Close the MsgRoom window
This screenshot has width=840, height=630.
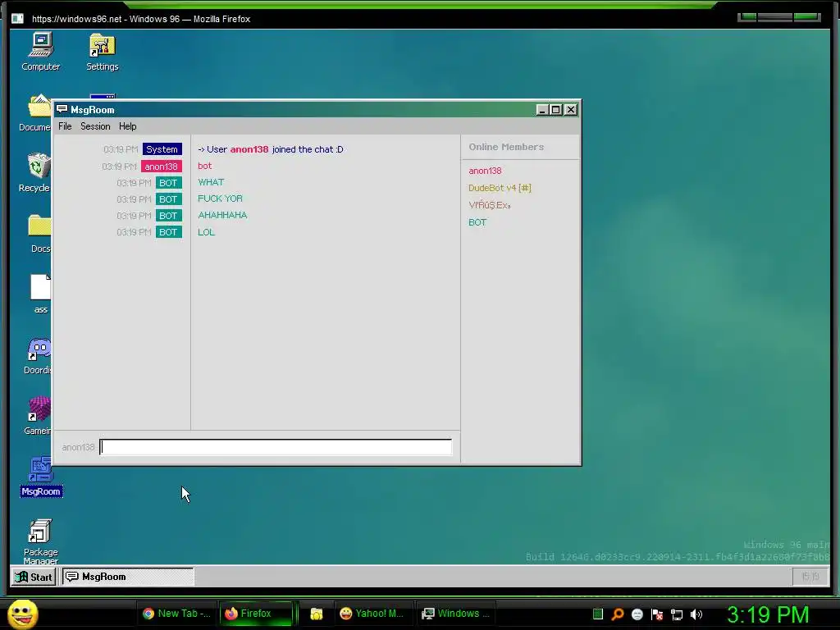571,110
